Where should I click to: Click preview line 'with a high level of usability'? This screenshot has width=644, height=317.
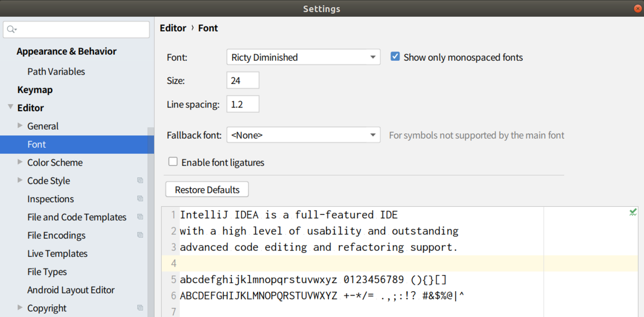click(x=319, y=231)
